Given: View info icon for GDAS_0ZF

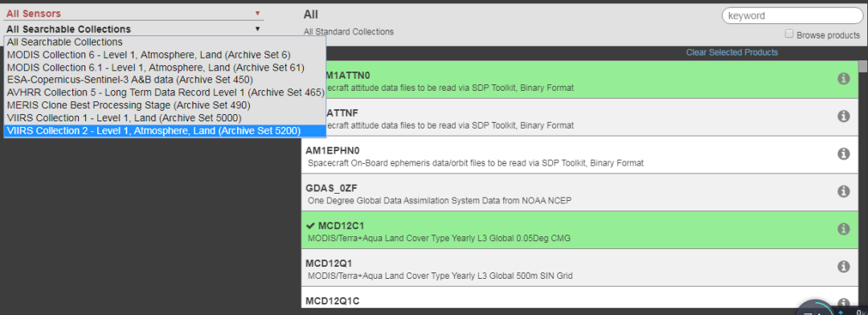Looking at the screenshot, I should (843, 191).
